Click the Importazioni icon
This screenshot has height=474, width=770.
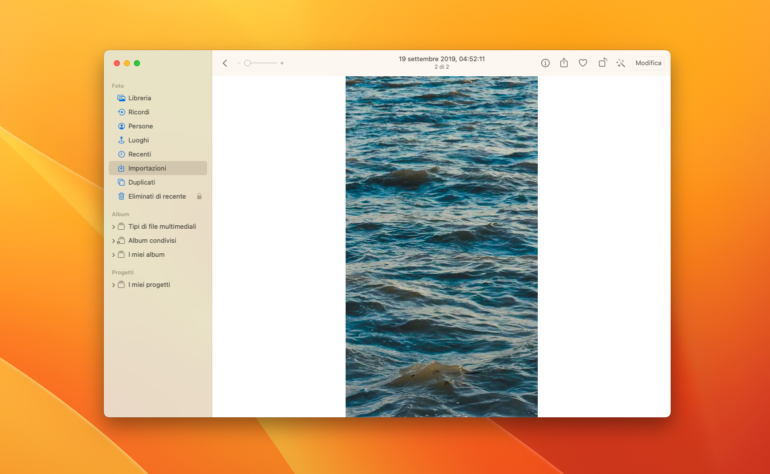pyautogui.click(x=121, y=168)
